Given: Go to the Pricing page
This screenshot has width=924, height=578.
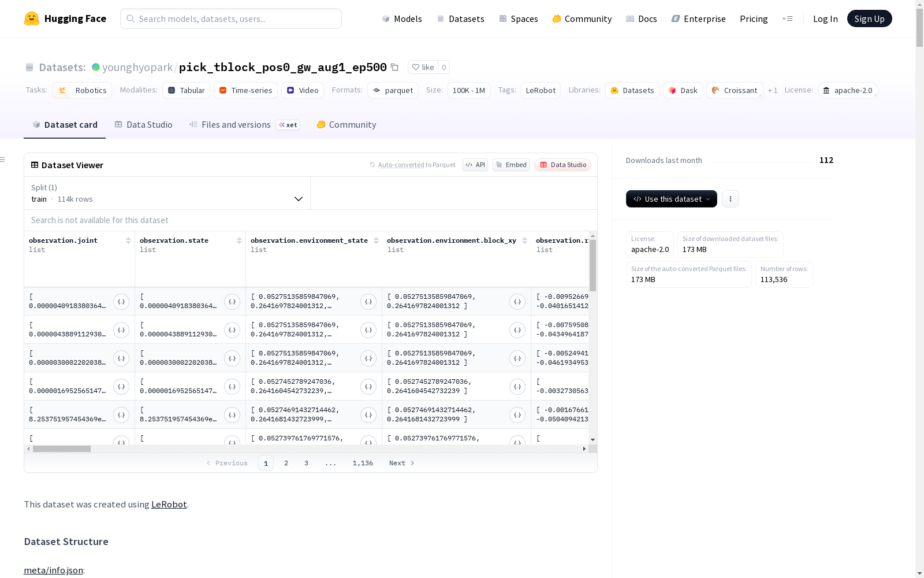Looking at the screenshot, I should pyautogui.click(x=754, y=18).
